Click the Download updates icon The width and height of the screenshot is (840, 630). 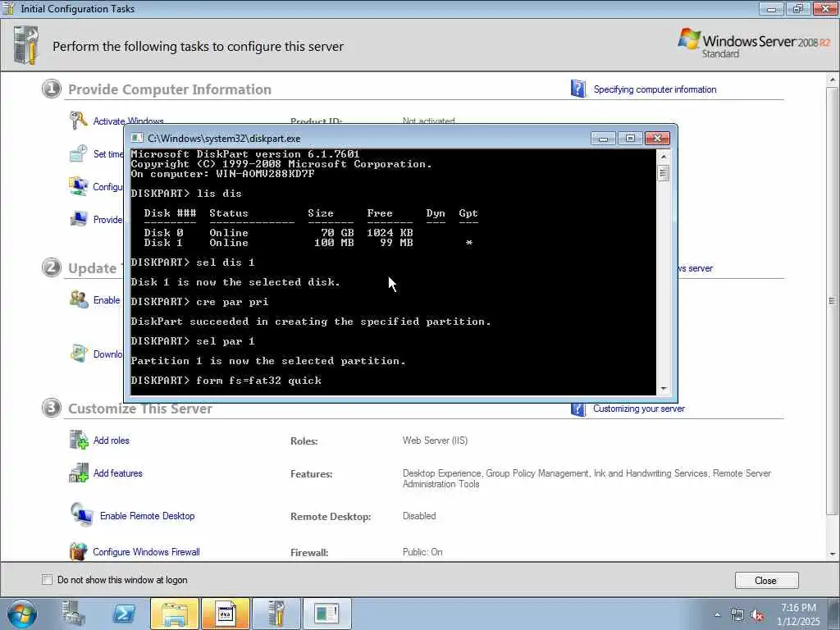(x=78, y=354)
